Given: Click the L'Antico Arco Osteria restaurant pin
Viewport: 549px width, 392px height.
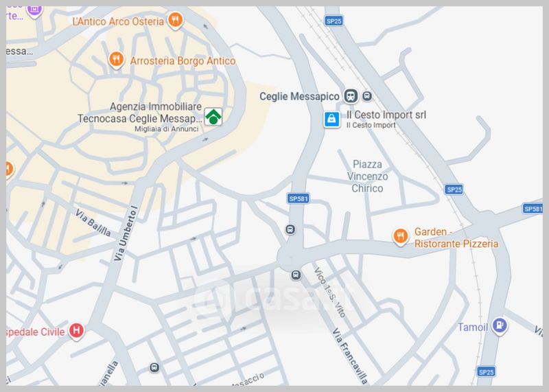Looking at the screenshot, I should (x=176, y=20).
